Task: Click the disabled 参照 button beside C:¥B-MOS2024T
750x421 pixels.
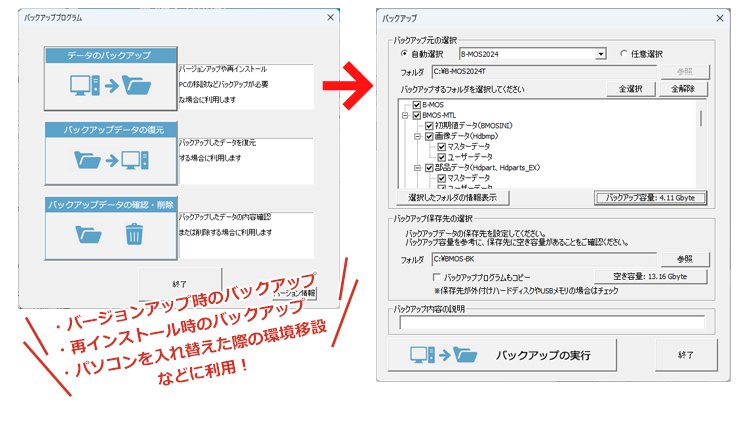Action: 685,72
